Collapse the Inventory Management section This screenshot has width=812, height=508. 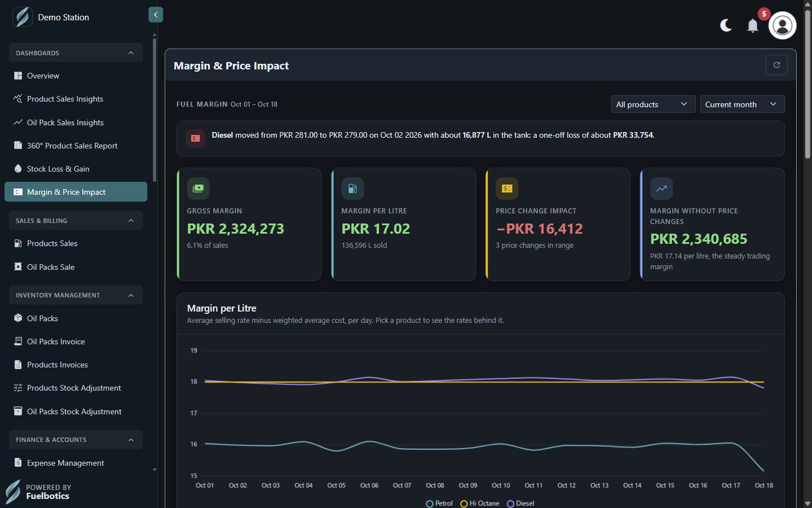[76, 295]
